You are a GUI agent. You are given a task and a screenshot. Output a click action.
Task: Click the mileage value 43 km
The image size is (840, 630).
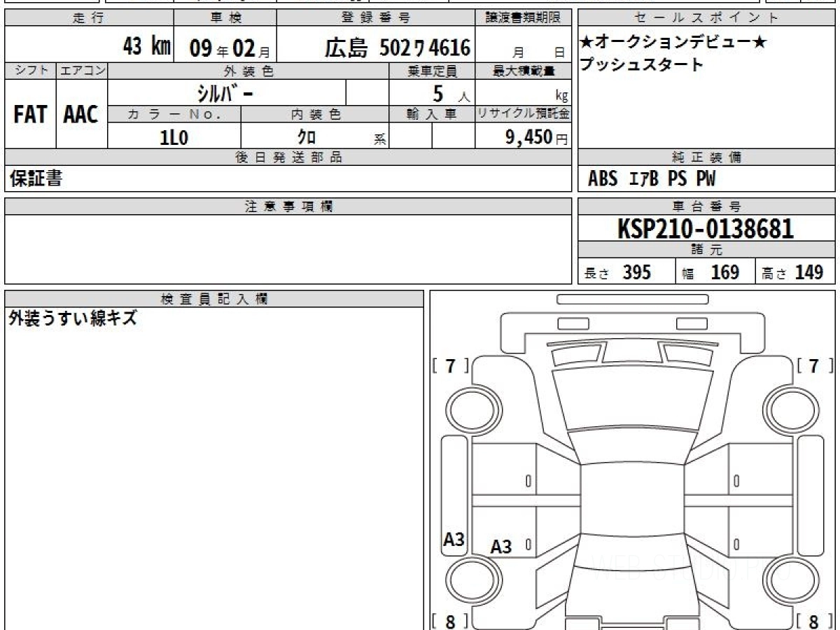pyautogui.click(x=146, y=47)
